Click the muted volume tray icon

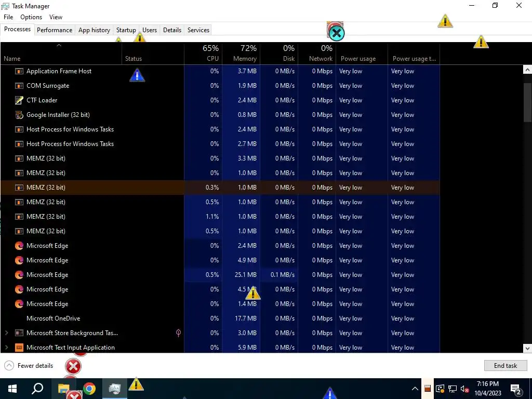pos(464,389)
